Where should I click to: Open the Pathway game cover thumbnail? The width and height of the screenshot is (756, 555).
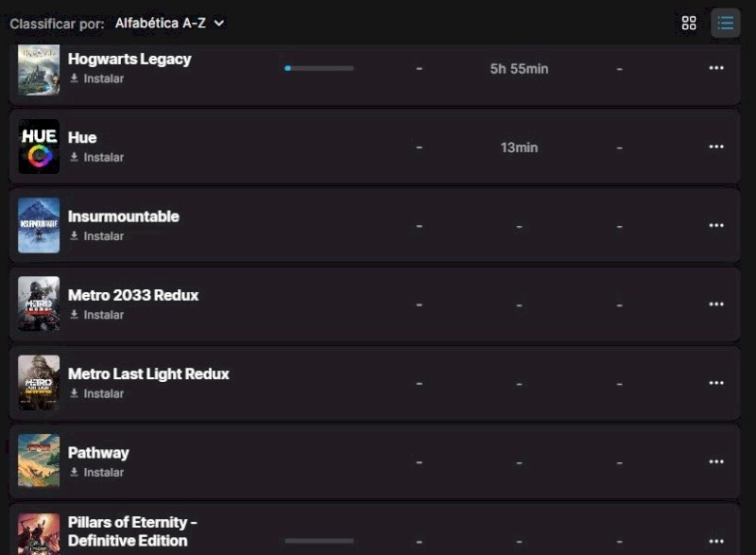click(39, 461)
